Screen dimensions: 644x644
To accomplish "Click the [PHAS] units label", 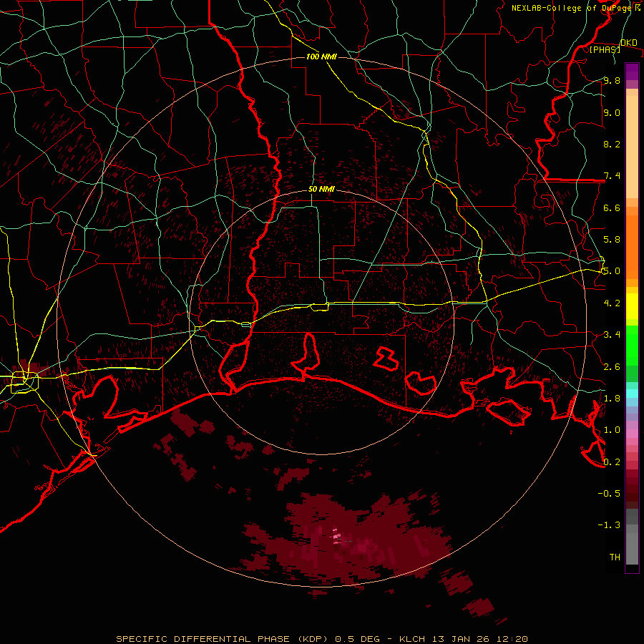I will (605, 49).
